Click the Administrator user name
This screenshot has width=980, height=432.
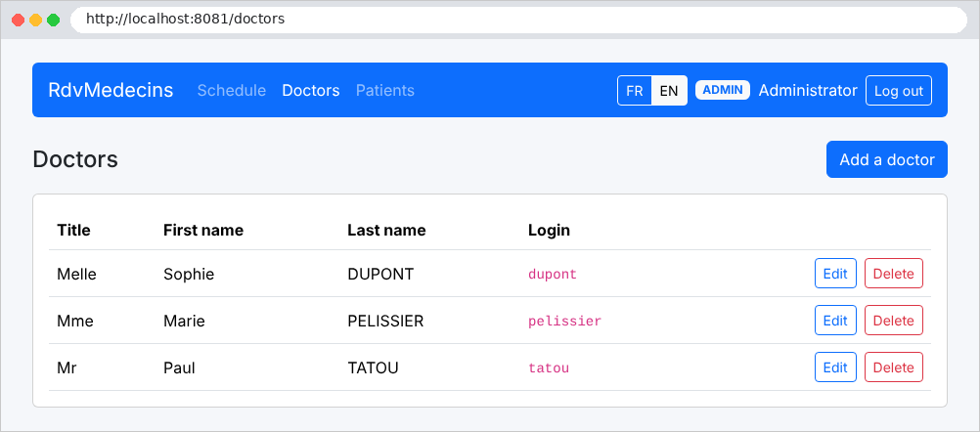pos(808,91)
